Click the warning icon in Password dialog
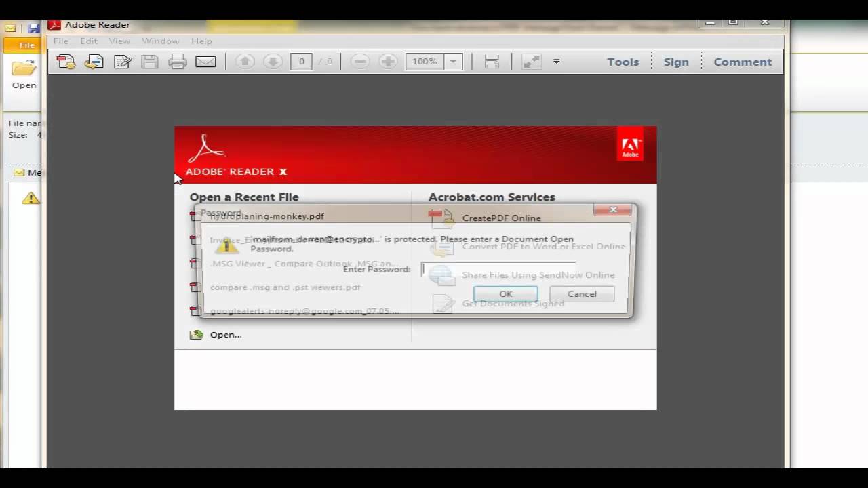Image resolution: width=868 pixels, height=488 pixels. point(227,246)
